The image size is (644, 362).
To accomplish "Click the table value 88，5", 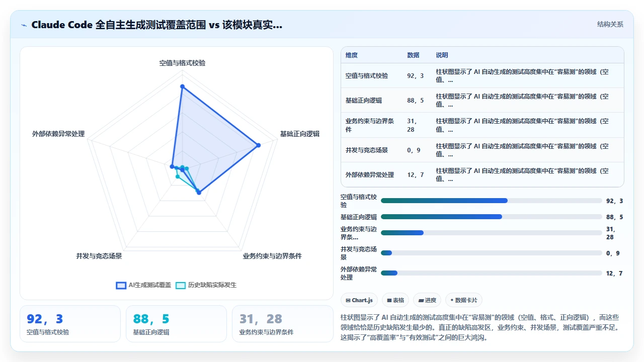I will point(416,101).
